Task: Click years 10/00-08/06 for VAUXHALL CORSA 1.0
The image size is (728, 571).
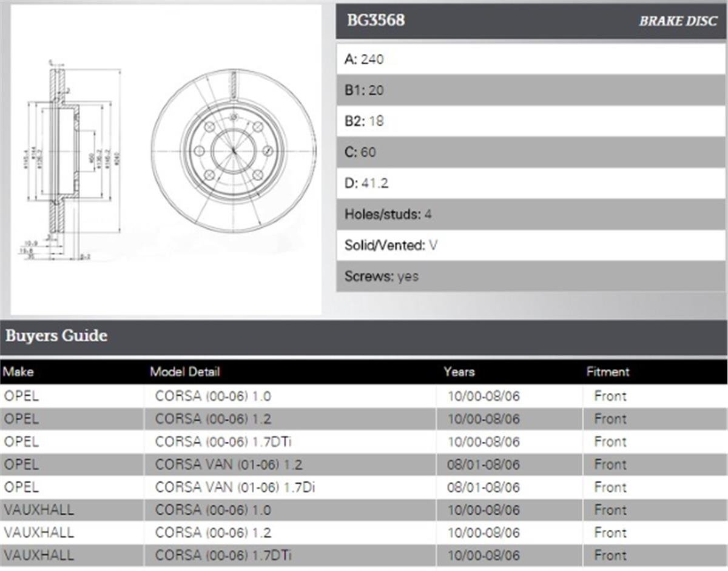Action: pyautogui.click(x=484, y=510)
